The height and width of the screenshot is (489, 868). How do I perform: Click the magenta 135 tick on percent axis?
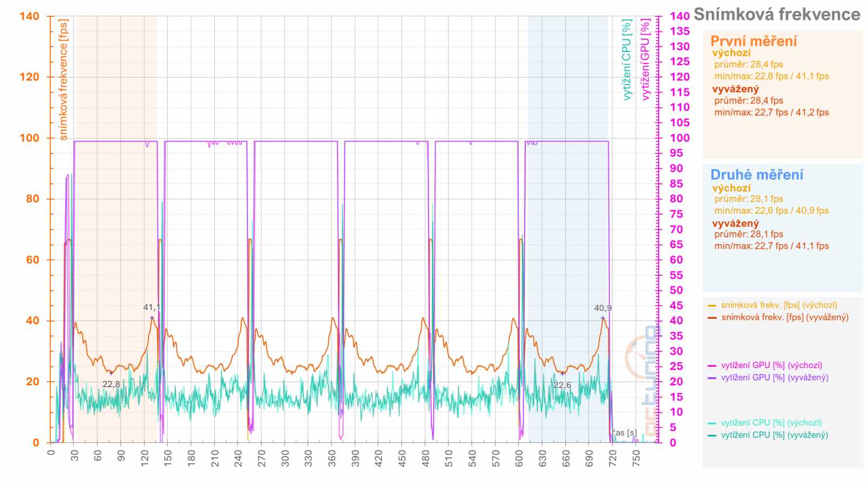pyautogui.click(x=679, y=31)
